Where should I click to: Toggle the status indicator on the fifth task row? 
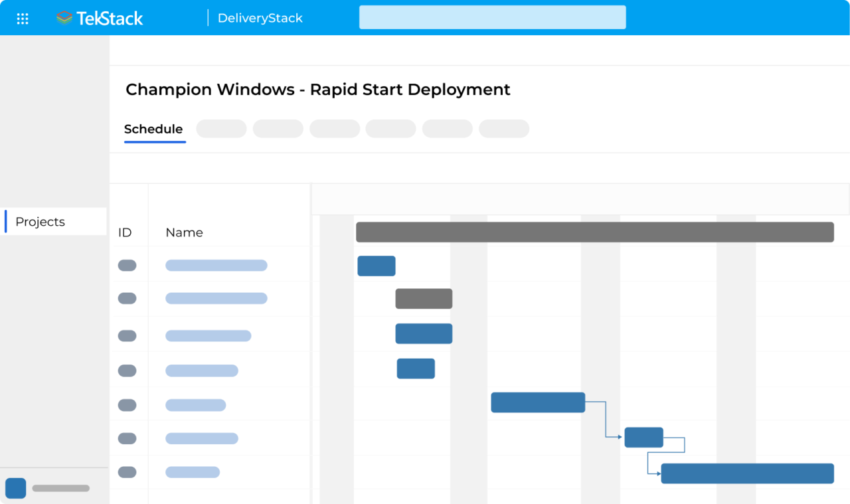tap(127, 404)
